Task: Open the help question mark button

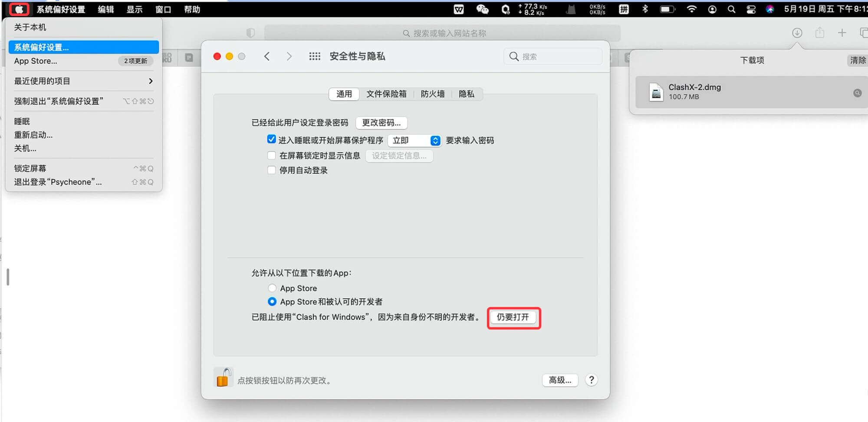Action: point(591,380)
